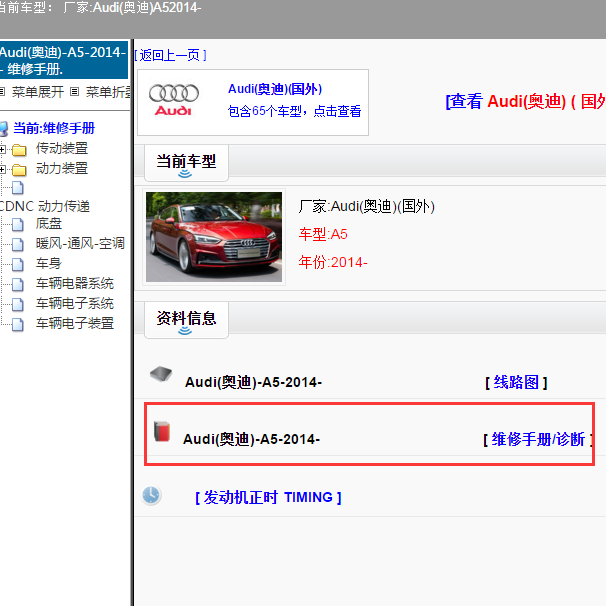Open the 线路图 wiring diagram link
Screen dimensions: 606x606
tap(516, 383)
